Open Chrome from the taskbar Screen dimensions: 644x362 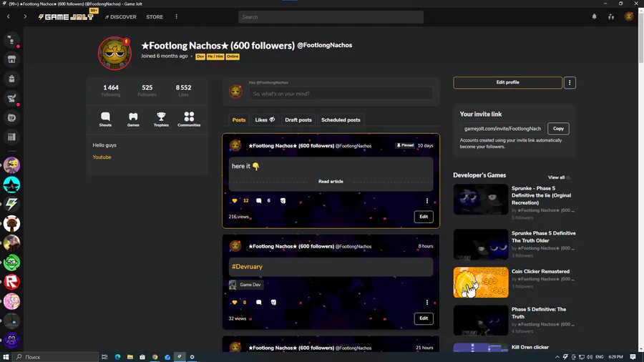pyautogui.click(x=155, y=357)
